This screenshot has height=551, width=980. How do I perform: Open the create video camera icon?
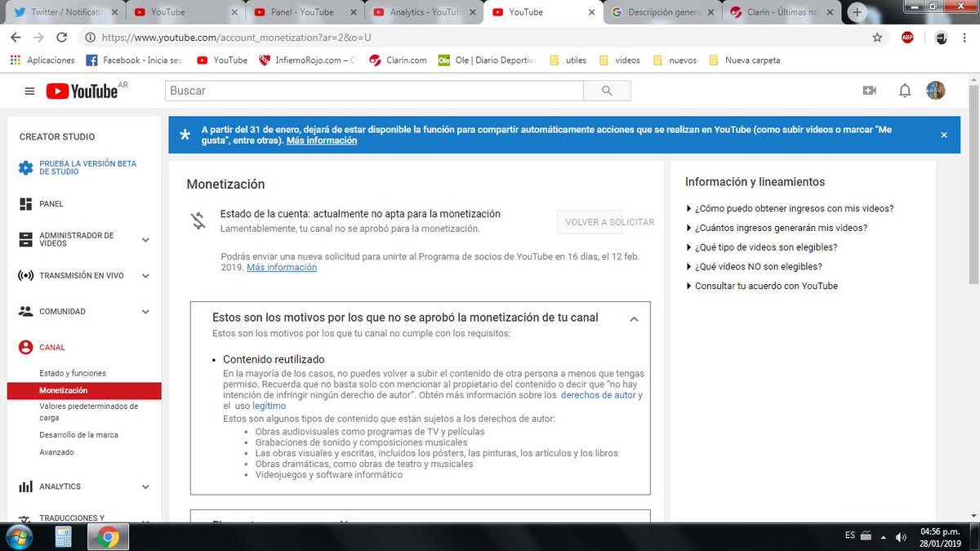click(869, 91)
